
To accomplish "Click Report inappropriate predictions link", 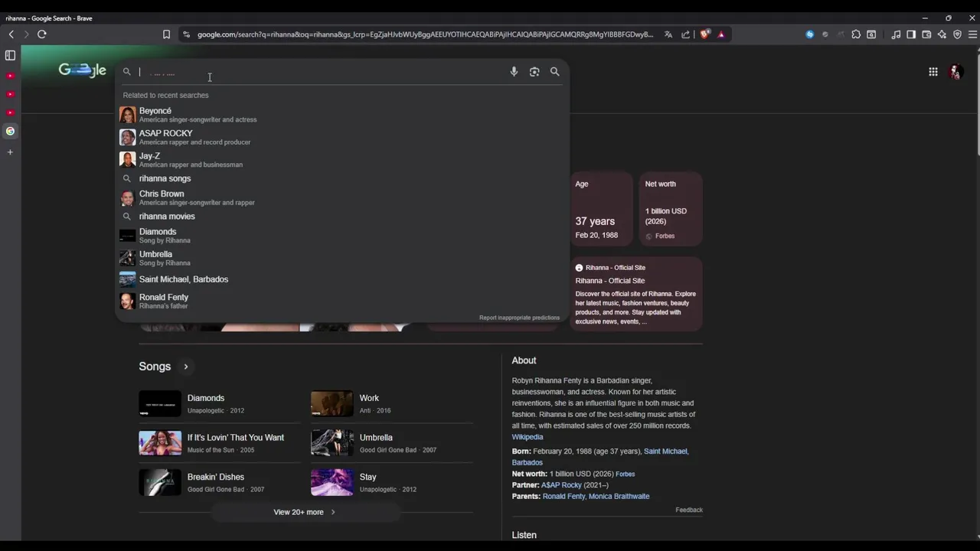I will coord(519,318).
